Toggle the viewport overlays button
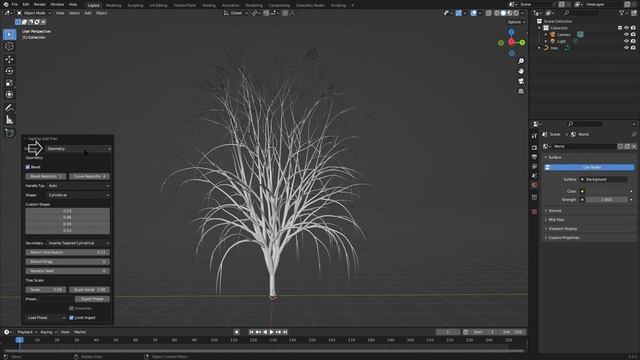This screenshot has height=360, width=640. click(x=473, y=13)
